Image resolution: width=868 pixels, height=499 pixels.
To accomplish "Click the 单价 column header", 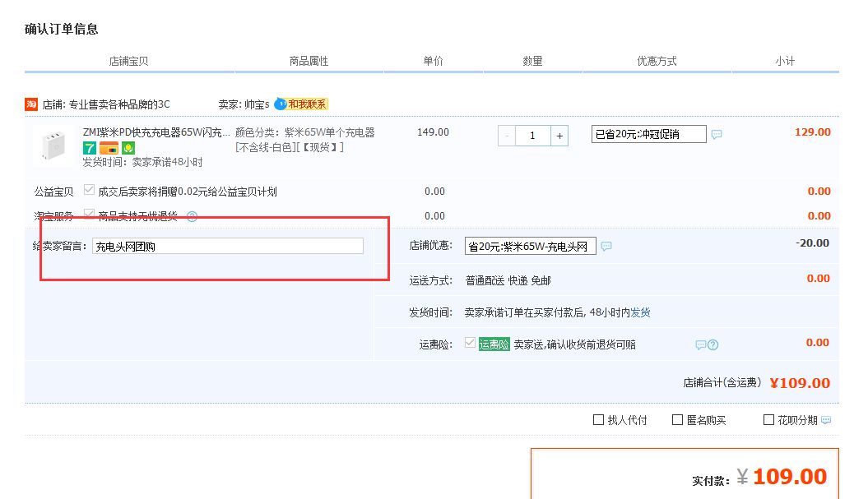I will [433, 61].
